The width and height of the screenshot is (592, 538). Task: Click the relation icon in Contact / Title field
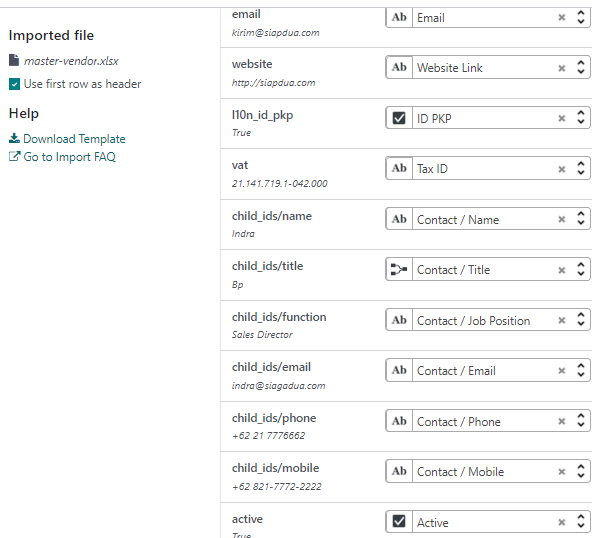point(399,270)
